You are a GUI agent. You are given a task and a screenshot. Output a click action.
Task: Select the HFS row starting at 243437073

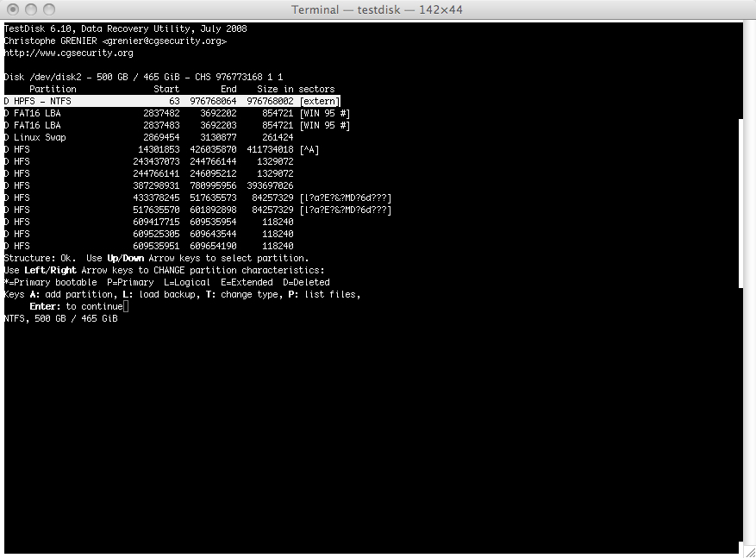click(148, 161)
